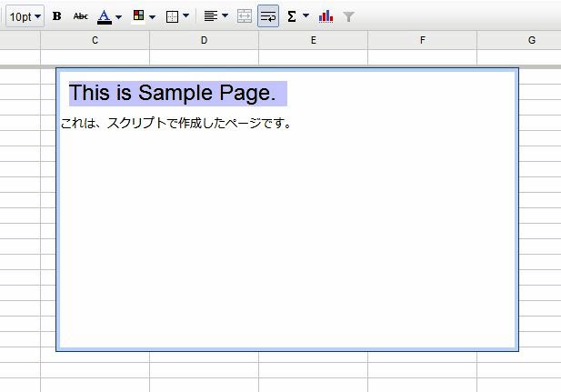Toggle the wrap text button
Image resolution: width=561 pixels, height=392 pixels.
(x=268, y=16)
